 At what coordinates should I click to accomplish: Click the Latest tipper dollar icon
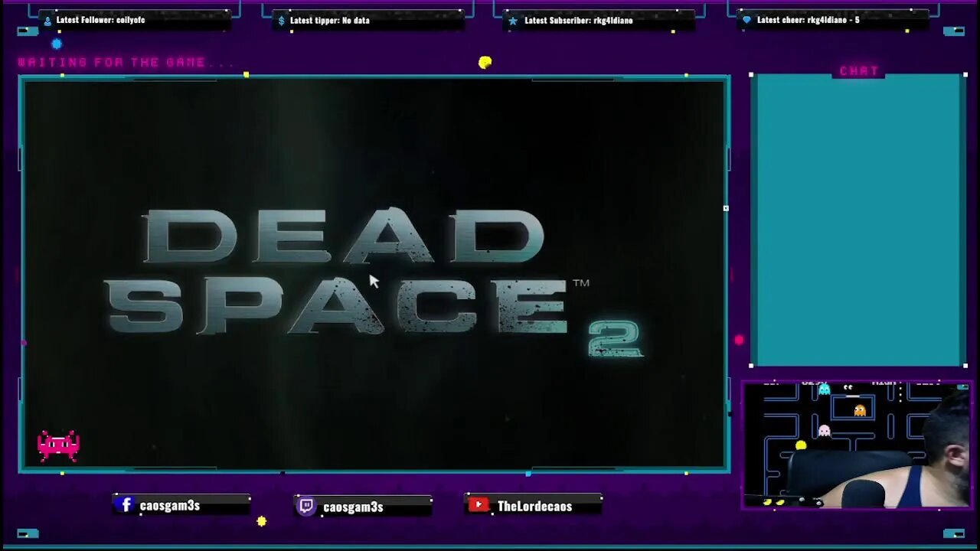[281, 21]
